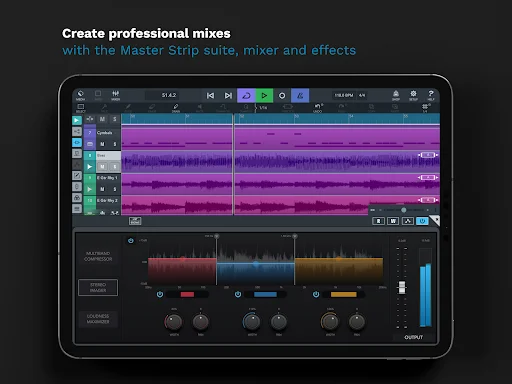Toggle cycle loop mode
Image resolution: width=512 pixels, height=384 pixels.
[x=246, y=96]
